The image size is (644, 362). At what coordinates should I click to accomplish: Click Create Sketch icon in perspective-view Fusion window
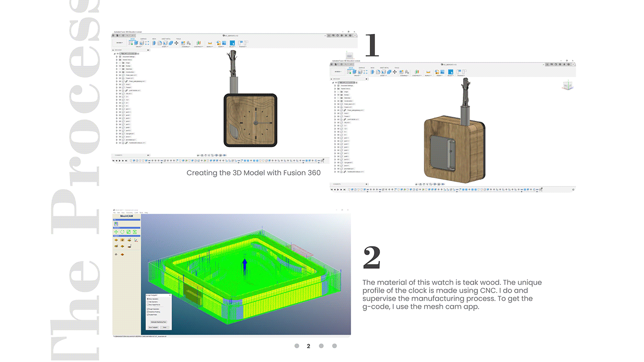(349, 72)
